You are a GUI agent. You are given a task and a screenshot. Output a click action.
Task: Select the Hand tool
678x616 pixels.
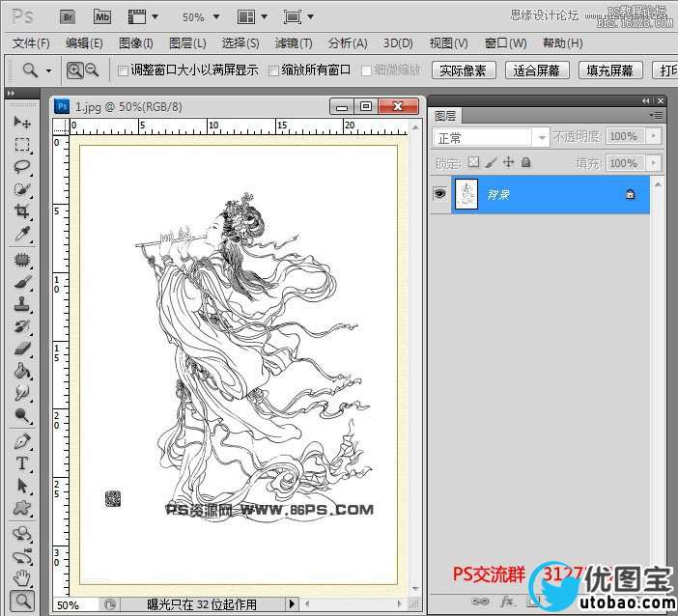pyautogui.click(x=21, y=578)
